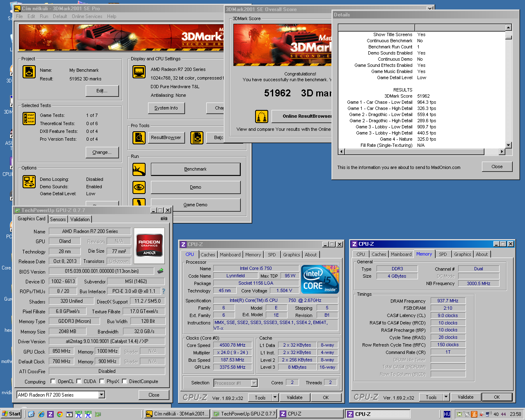Toggle the CUDA checkbox in GPU-Z

pos(79,381)
